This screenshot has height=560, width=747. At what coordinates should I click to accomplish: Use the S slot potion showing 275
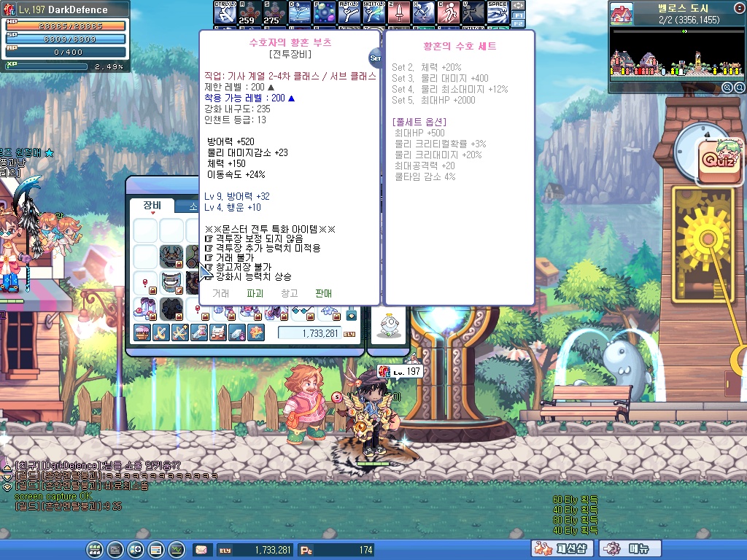(274, 12)
